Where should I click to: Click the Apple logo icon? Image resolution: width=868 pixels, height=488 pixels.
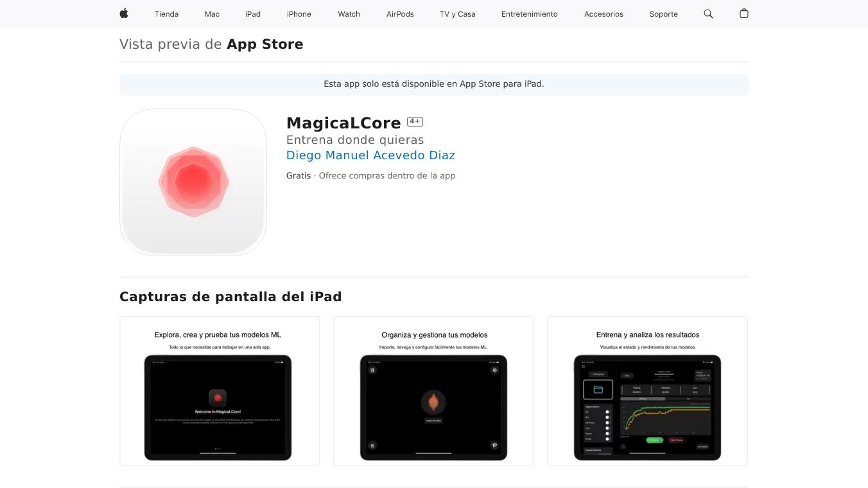[124, 13]
